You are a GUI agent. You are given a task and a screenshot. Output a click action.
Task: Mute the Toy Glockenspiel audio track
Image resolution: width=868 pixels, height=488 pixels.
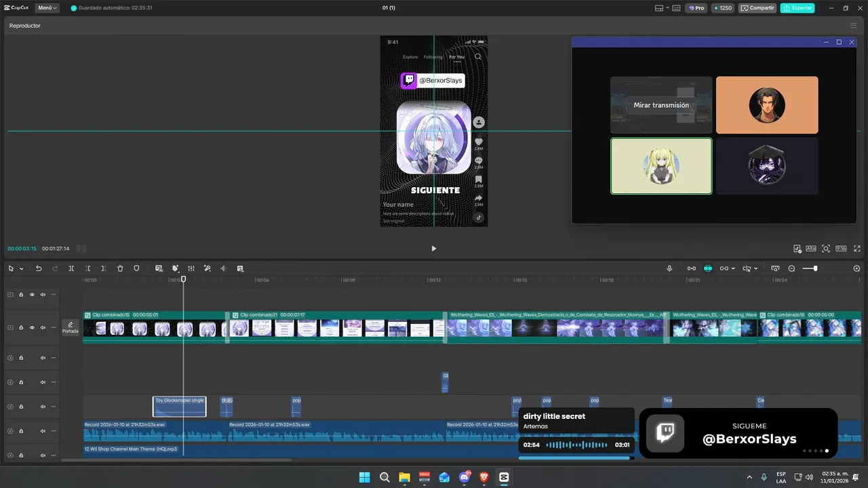pos(43,407)
